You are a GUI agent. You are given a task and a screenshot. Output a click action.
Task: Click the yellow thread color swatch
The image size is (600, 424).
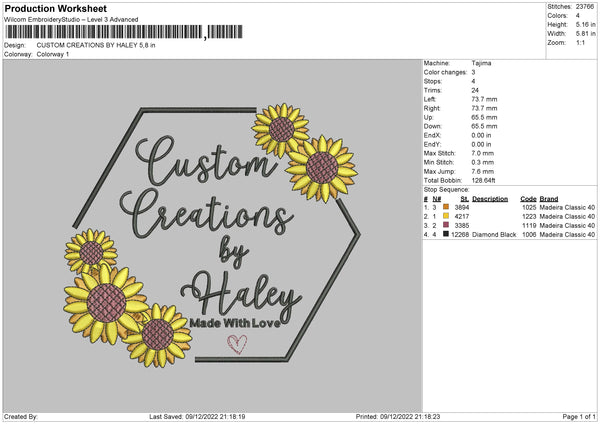pos(446,216)
